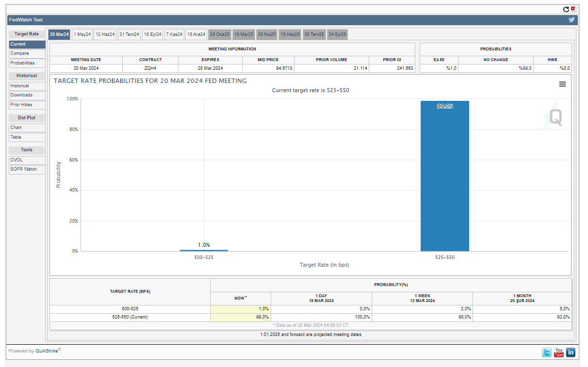Open the YouTube icon in footer
588x367 pixels.
[x=559, y=352]
